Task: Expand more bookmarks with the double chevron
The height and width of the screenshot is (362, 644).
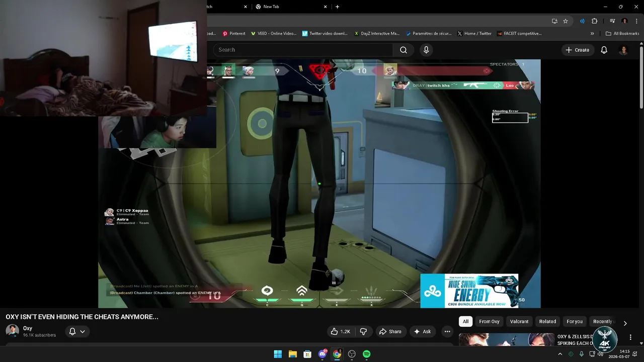Action: [x=592, y=34]
